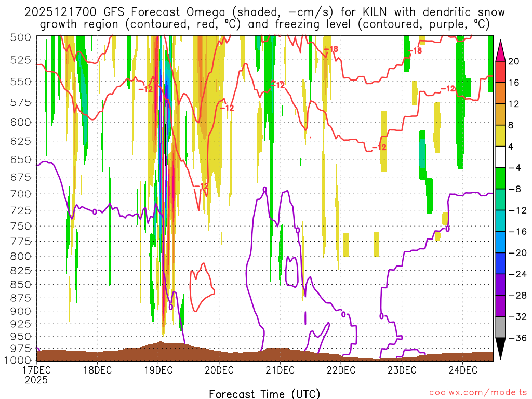
Task: Click the 950 pressure level label
Action: point(21,337)
